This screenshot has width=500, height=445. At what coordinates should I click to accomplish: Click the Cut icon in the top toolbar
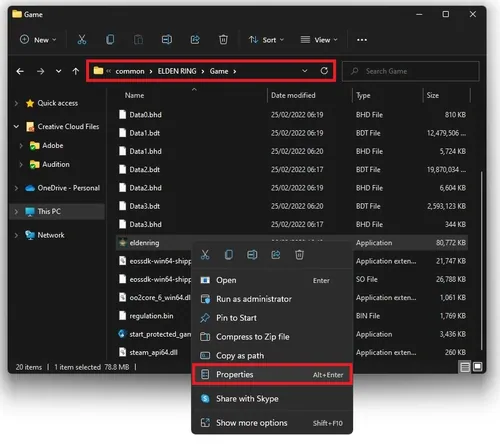click(x=82, y=40)
